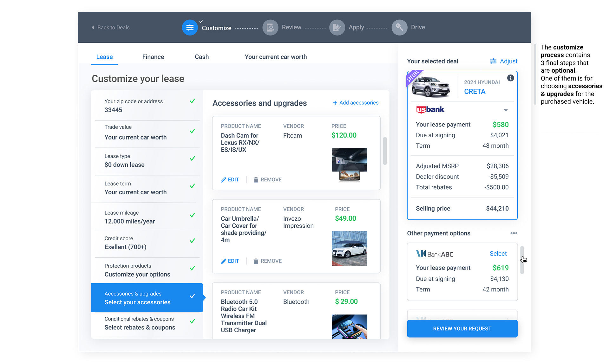Click checkmark beside Credit score row
Viewport: 609px width, 364px height.
[192, 241]
